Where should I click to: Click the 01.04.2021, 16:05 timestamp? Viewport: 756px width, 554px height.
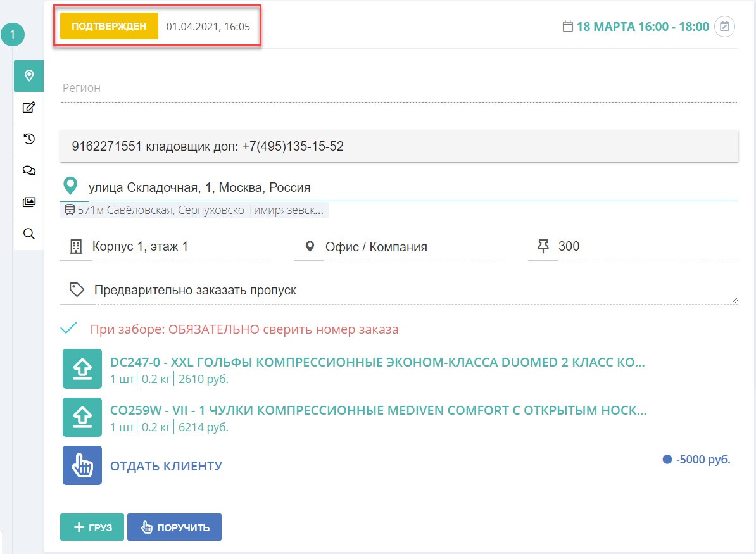pos(208,27)
